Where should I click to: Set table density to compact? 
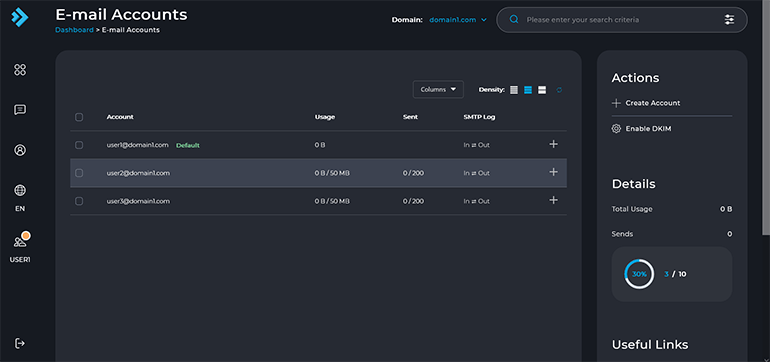tap(514, 90)
